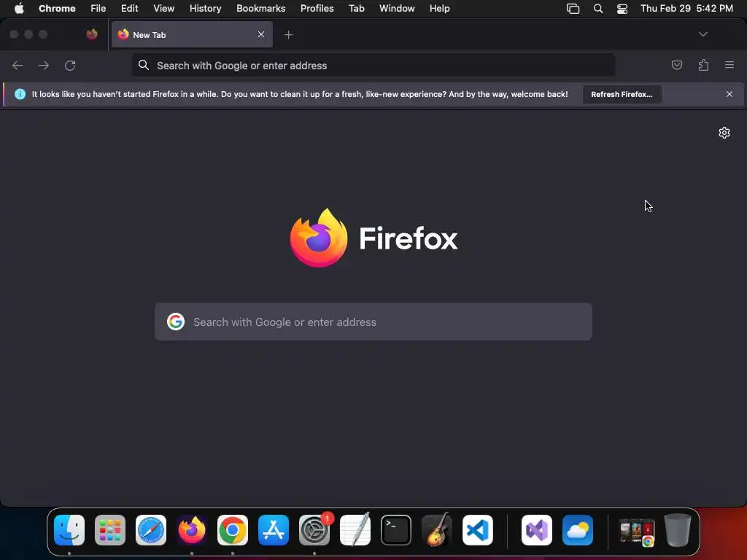Click the search magnifier in address bar
747x560 pixels.
click(x=144, y=65)
